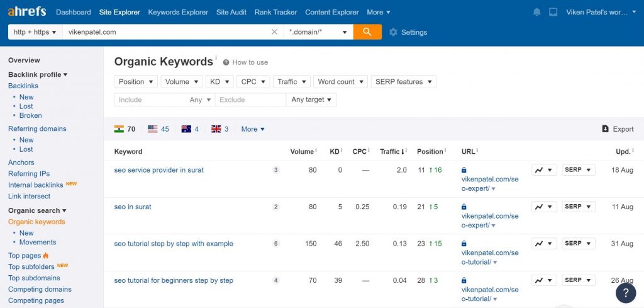The height and width of the screenshot is (308, 644).
Task: Click the Settings gear icon
Action: tap(394, 32)
